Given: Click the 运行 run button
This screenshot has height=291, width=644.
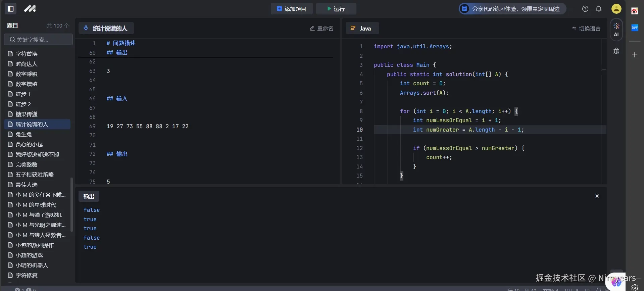Looking at the screenshot, I should 336,9.
